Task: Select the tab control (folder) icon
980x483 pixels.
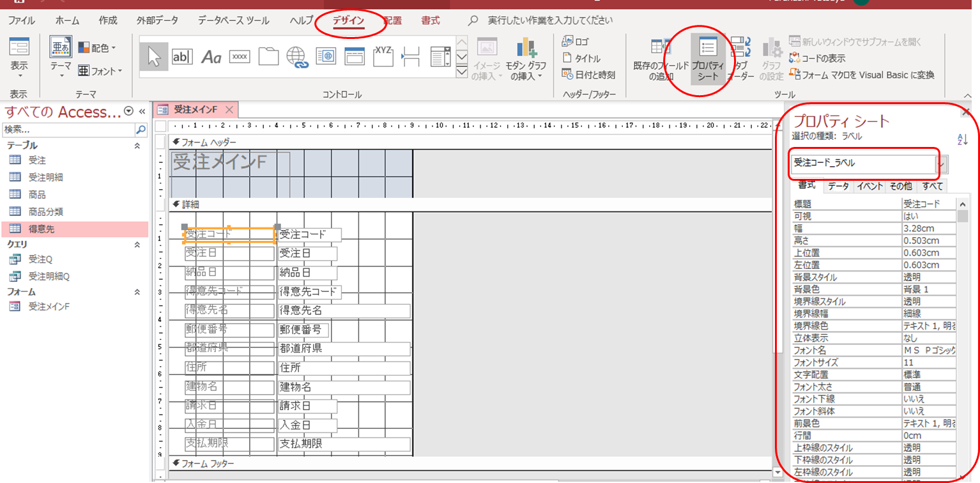Action: (268, 57)
